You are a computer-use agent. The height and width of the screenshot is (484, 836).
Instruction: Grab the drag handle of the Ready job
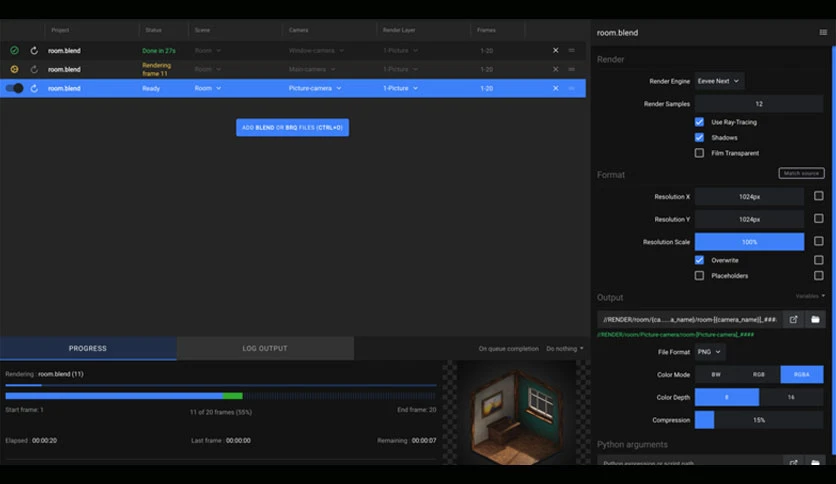tap(572, 88)
